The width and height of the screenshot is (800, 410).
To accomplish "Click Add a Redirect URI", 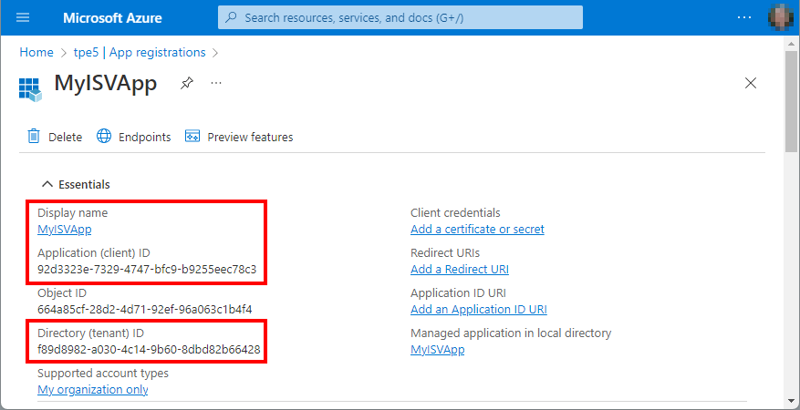I will 459,269.
